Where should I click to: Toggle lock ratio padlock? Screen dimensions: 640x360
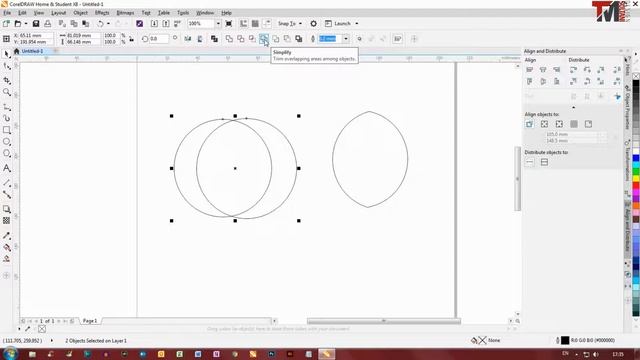click(131, 39)
